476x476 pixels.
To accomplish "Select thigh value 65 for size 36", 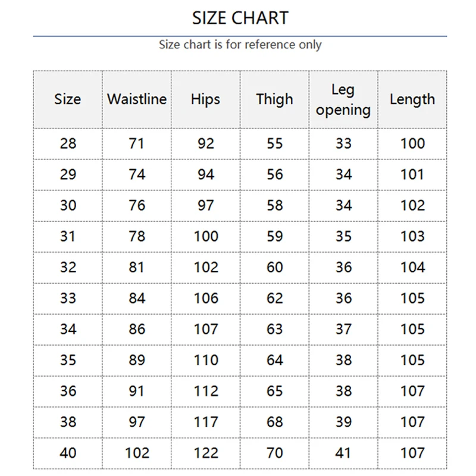I will [274, 391].
